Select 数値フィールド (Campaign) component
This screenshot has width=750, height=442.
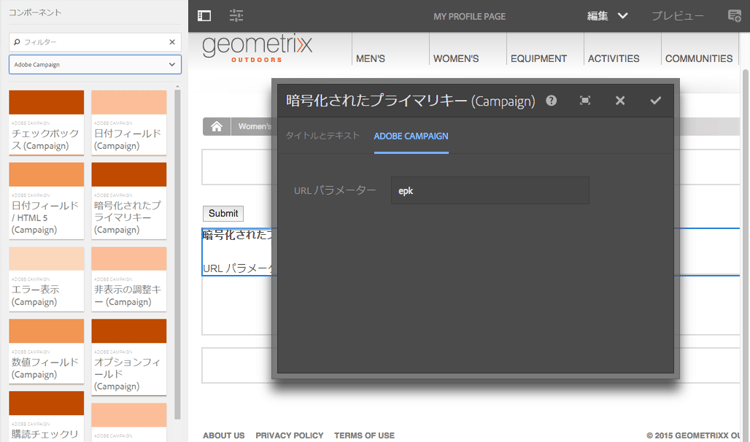46,351
